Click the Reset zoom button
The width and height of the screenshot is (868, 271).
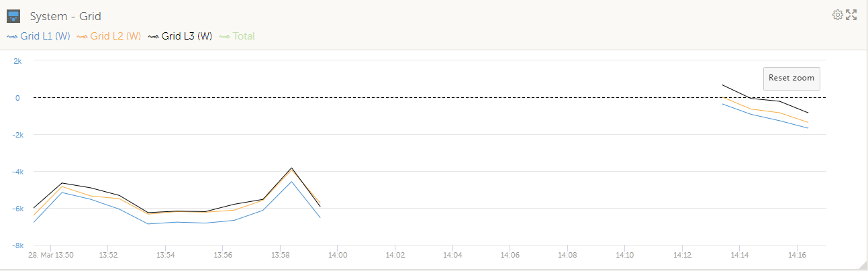pos(791,78)
